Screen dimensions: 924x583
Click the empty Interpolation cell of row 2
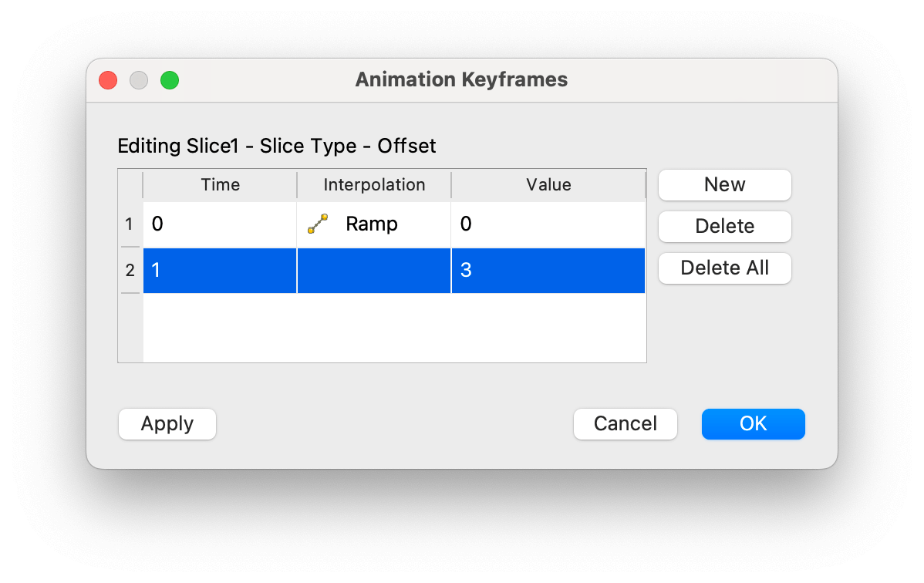373,271
